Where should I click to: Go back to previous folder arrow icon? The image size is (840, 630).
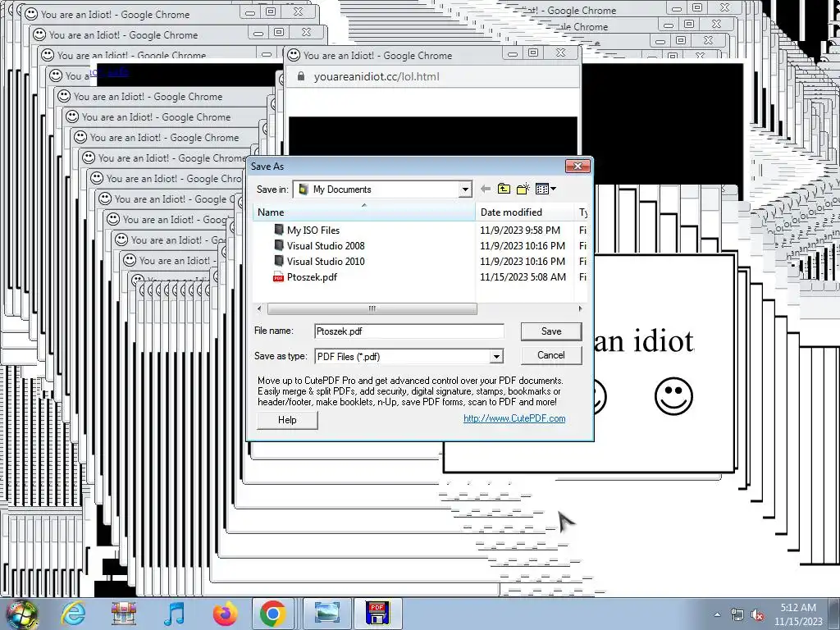pos(486,189)
